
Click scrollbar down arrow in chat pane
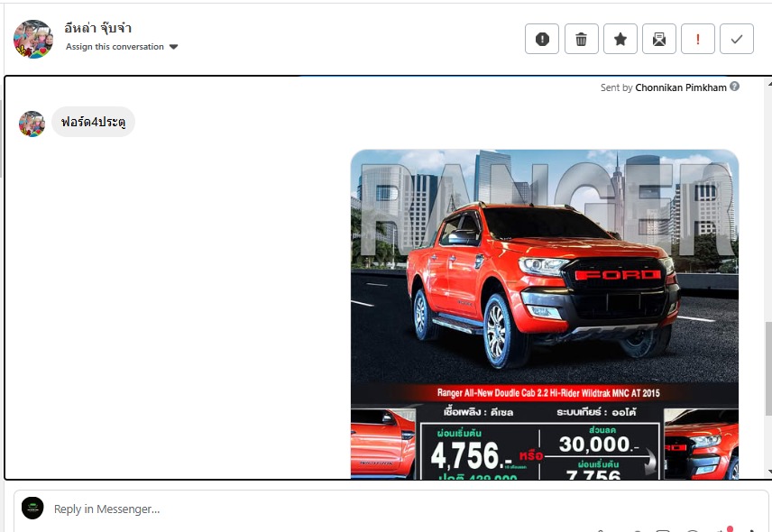point(769,472)
